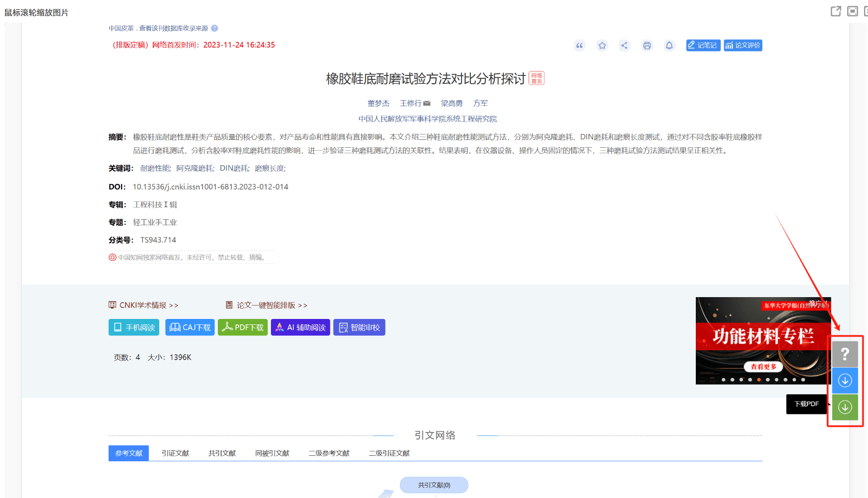Click the email envelope beside 王修行
The image size is (868, 498).
coord(428,103)
